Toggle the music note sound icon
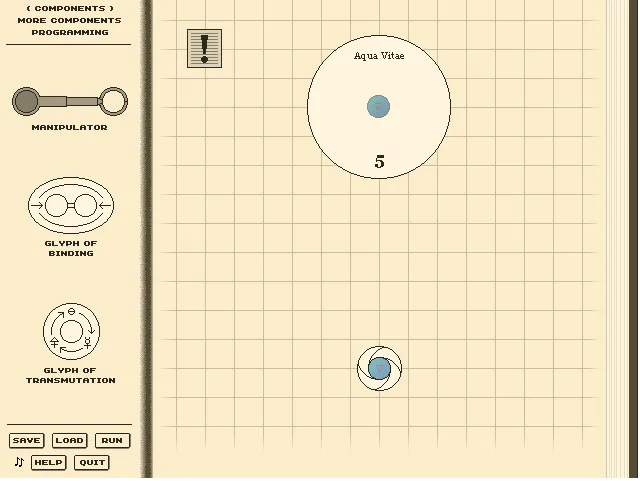The width and height of the screenshot is (640, 481). point(19,462)
